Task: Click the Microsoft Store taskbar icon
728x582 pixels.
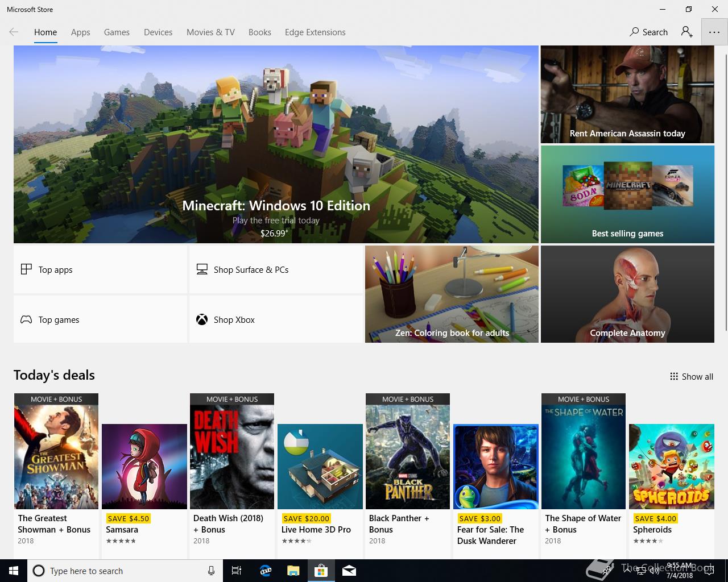Action: tap(321, 571)
